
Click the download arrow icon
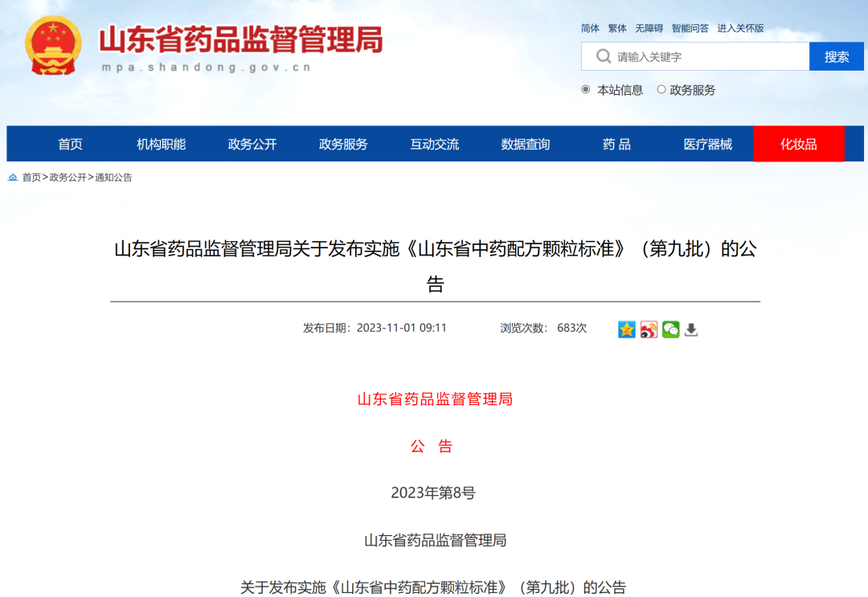point(691,329)
